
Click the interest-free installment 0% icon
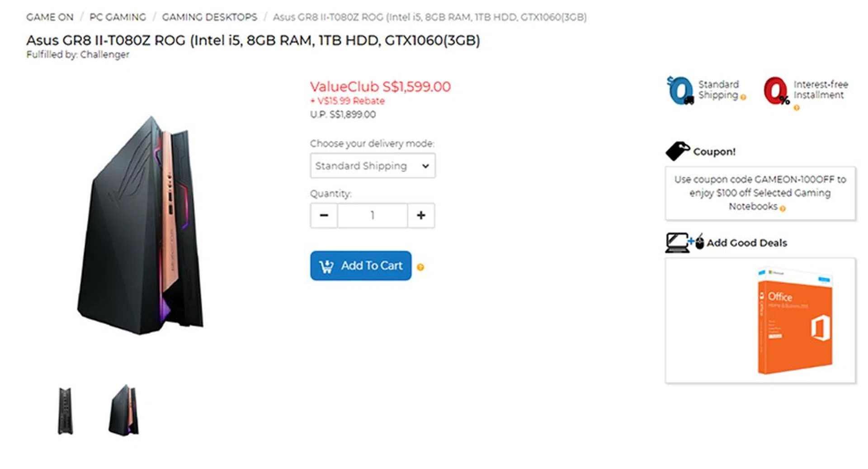click(776, 91)
